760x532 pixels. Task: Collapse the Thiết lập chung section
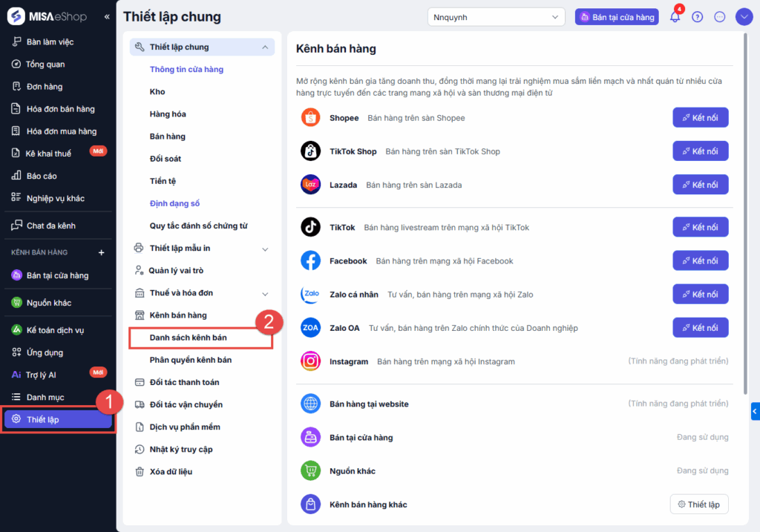[265, 47]
